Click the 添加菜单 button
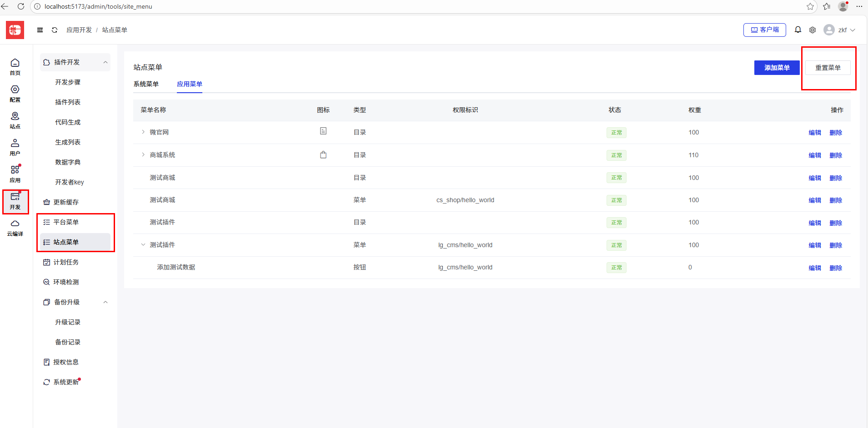868x428 pixels. [777, 68]
